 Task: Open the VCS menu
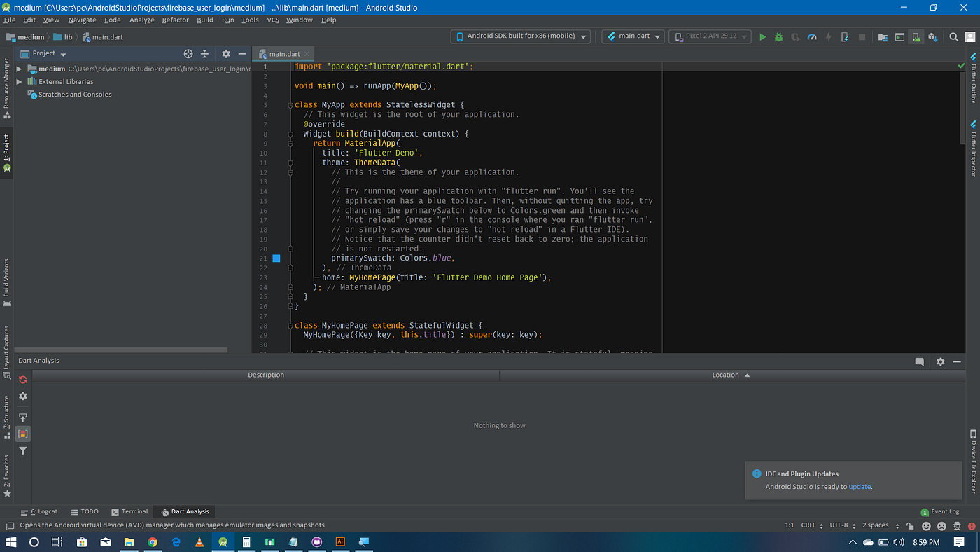coord(272,20)
